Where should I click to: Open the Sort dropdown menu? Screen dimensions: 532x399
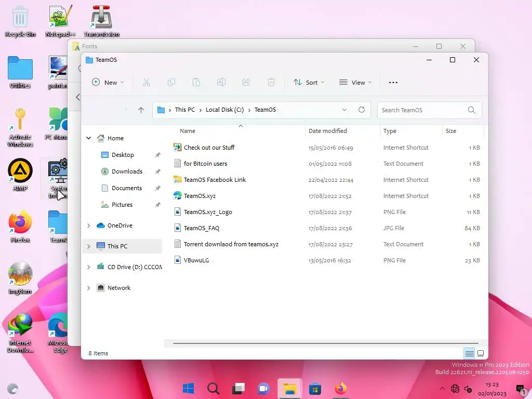coord(309,83)
